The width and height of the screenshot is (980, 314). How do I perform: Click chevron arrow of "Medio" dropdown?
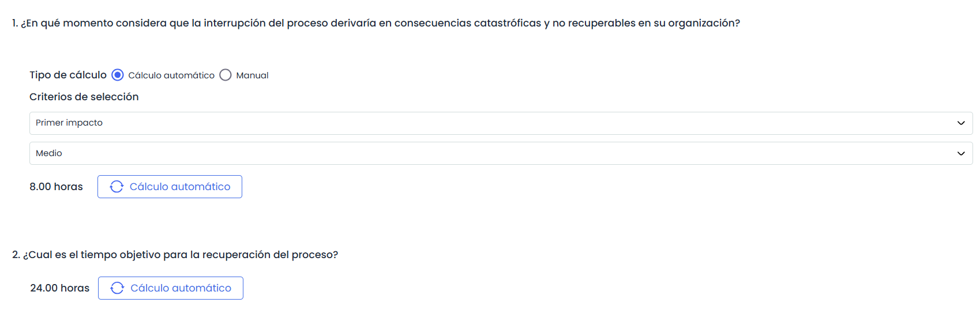click(961, 153)
